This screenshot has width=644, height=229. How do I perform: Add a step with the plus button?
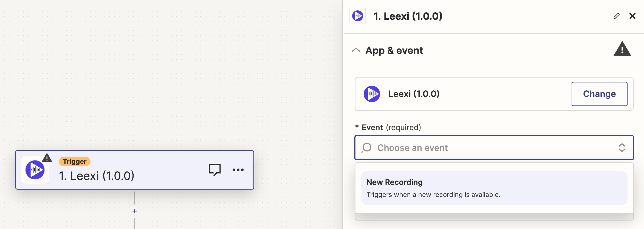tap(135, 211)
